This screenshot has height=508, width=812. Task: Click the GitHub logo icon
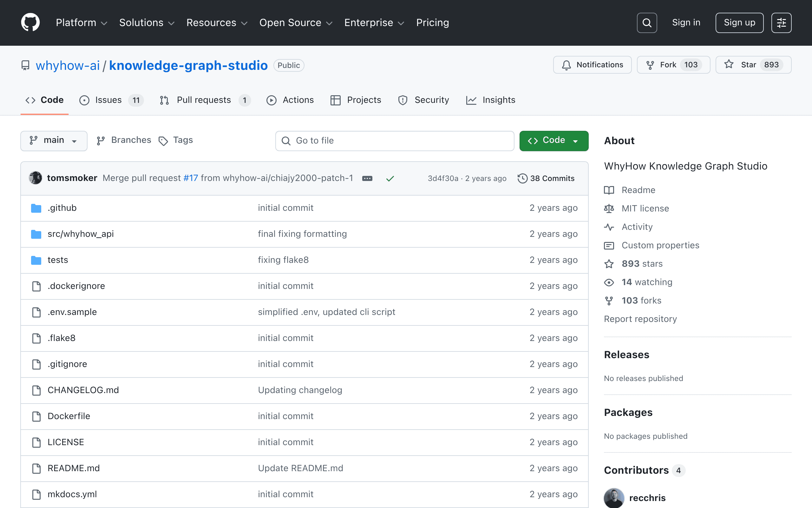tap(30, 23)
